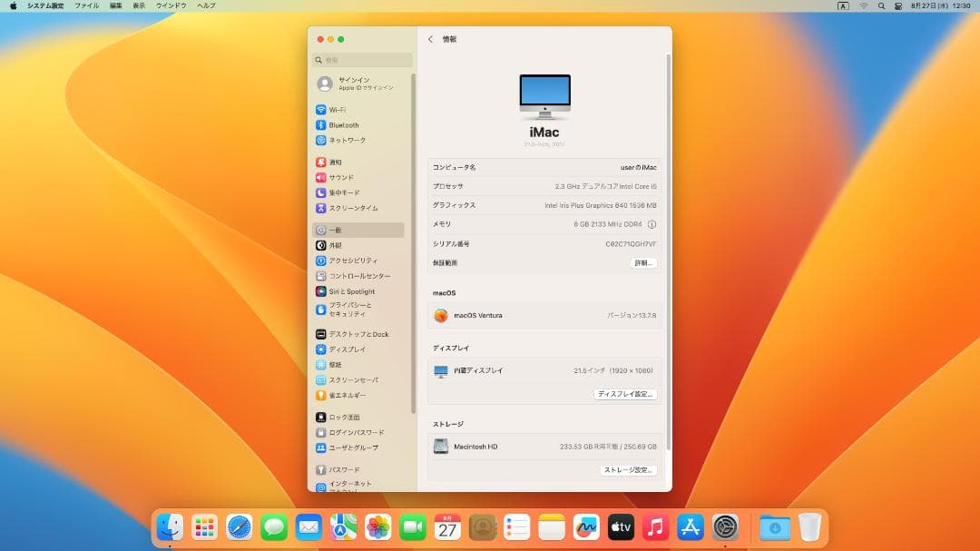
Task: Select 壁紙 (Wallpaper) in the sidebar
Action: [x=334, y=364]
